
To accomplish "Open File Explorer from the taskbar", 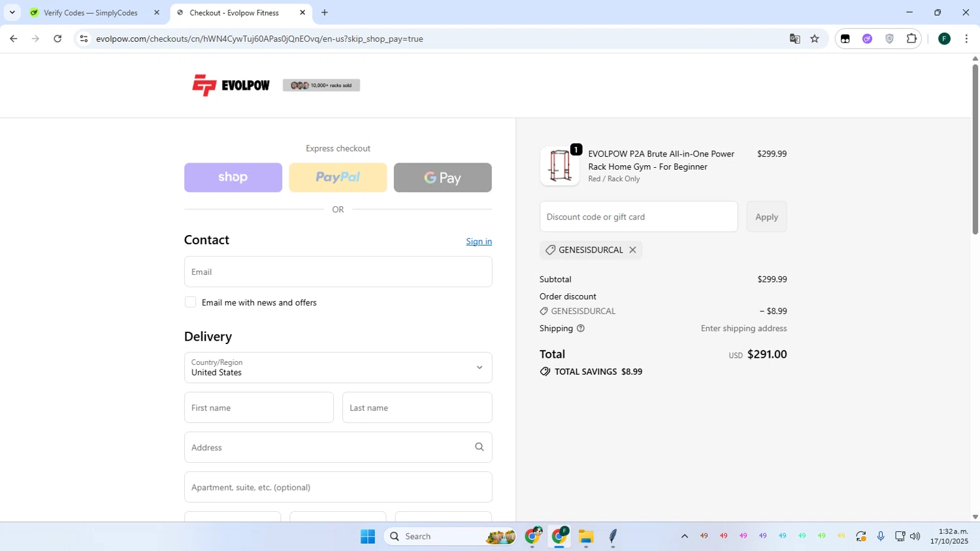I will (x=586, y=536).
